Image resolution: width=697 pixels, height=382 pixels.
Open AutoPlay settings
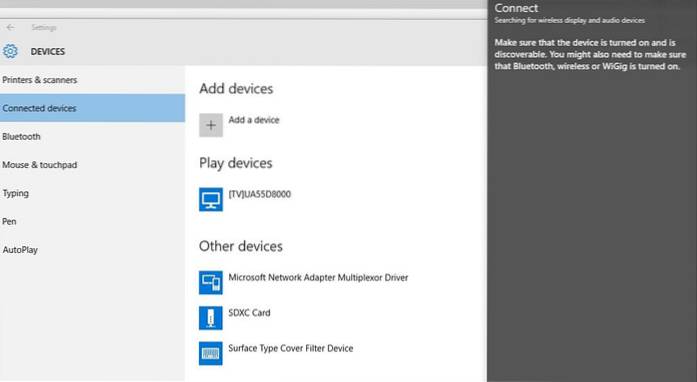tap(92, 250)
